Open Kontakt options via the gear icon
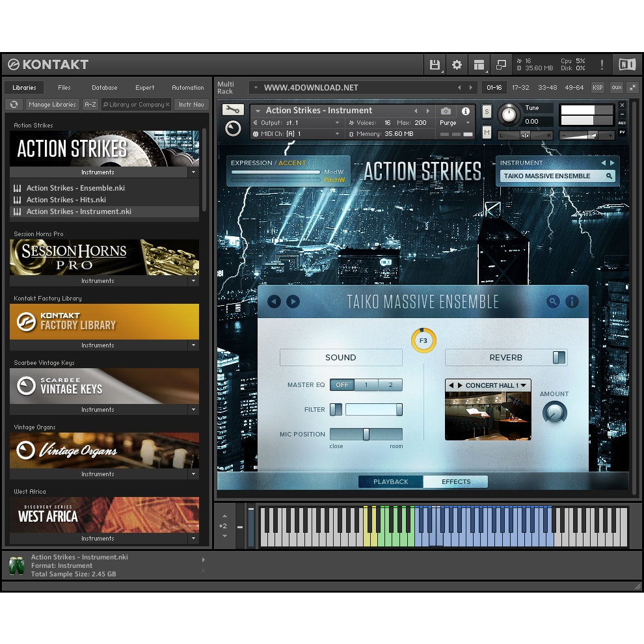 [x=456, y=64]
